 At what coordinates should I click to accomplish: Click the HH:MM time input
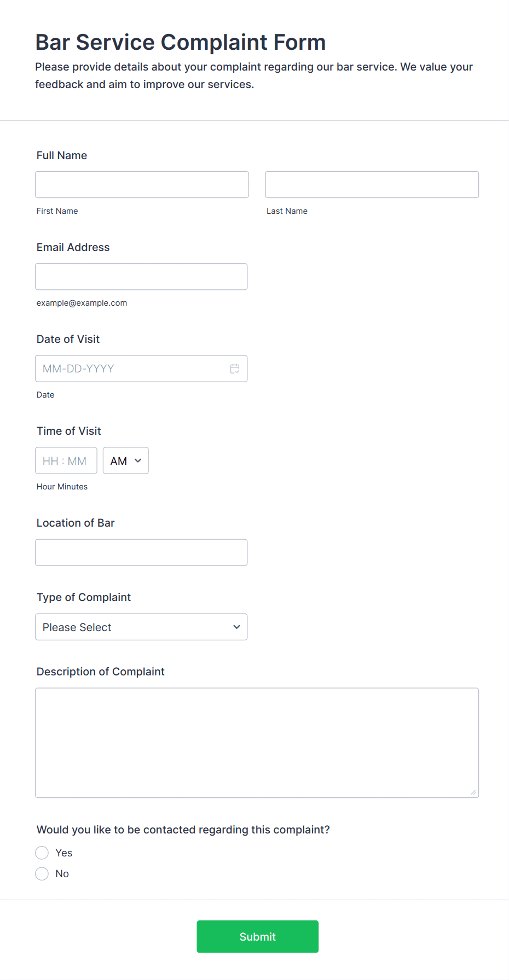[x=66, y=460]
